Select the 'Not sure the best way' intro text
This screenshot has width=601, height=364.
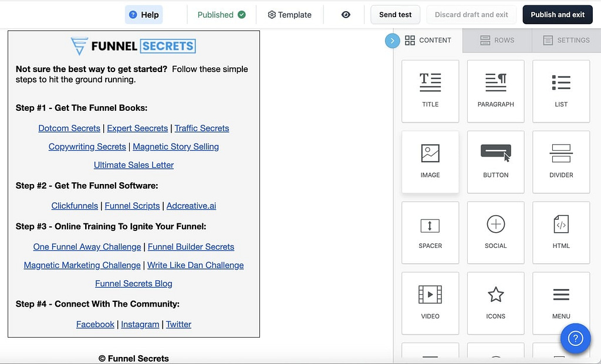click(132, 74)
